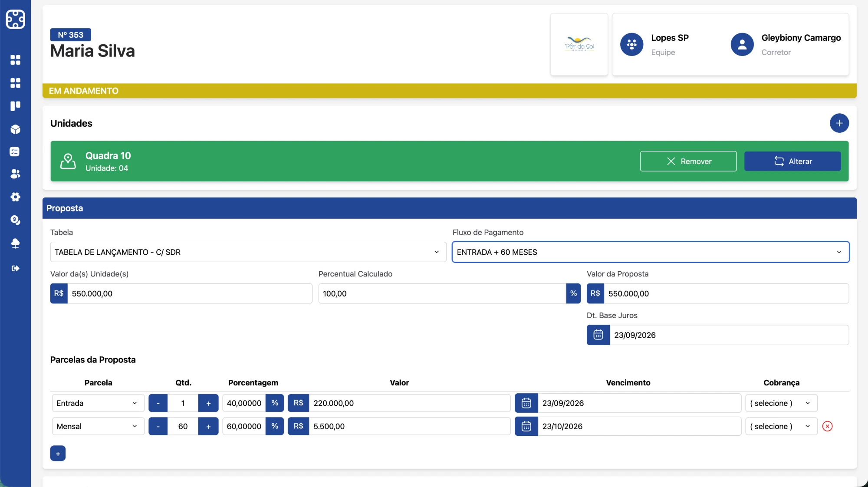
Task: Open the tree icon in sidebar
Action: [x=15, y=243]
